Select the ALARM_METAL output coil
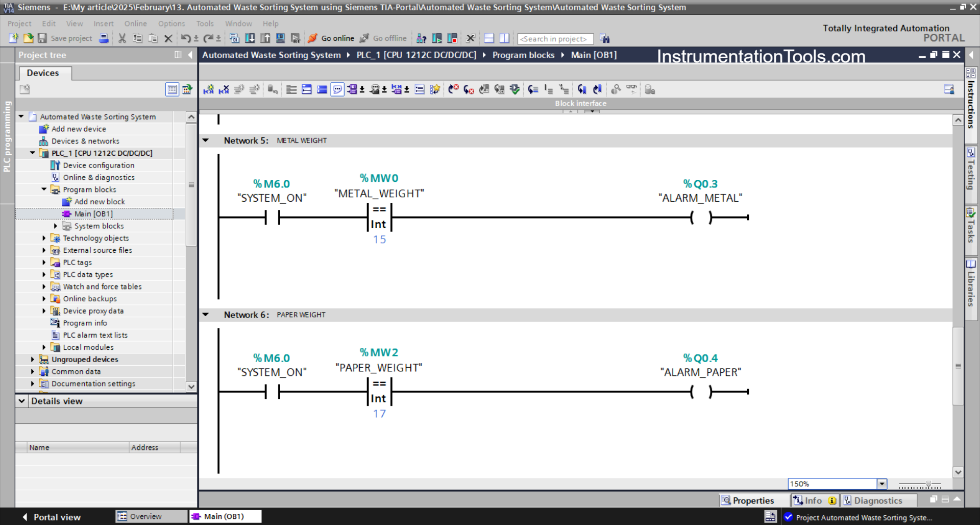 (701, 218)
